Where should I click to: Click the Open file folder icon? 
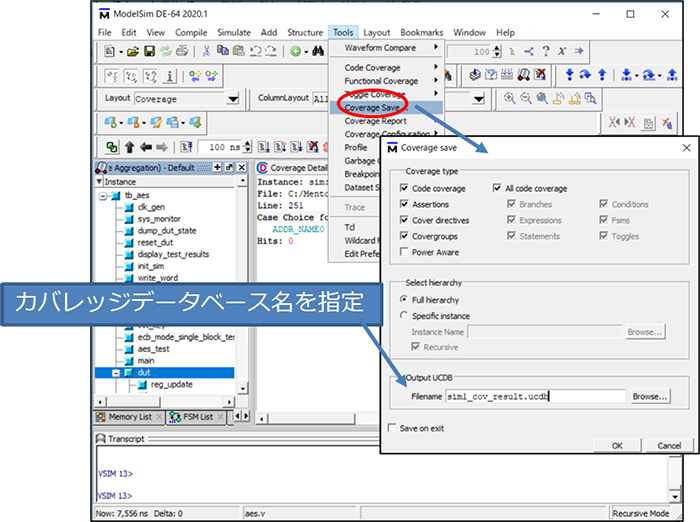[x=133, y=51]
